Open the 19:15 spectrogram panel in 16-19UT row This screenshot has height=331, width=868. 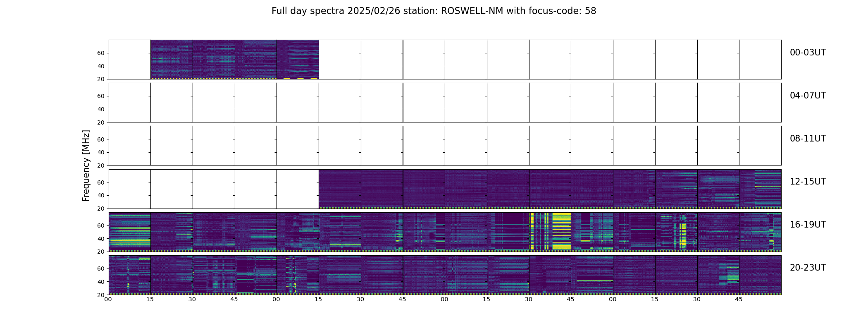(676, 232)
